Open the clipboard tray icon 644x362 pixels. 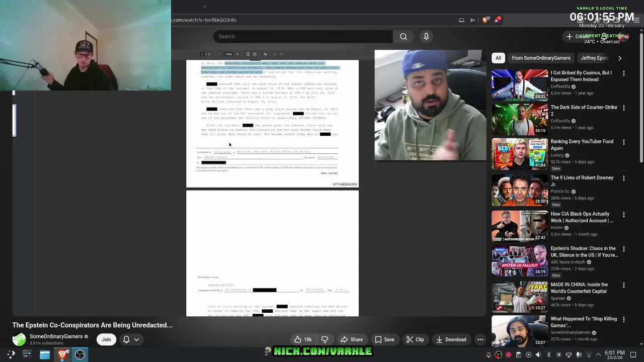[x=518, y=355]
